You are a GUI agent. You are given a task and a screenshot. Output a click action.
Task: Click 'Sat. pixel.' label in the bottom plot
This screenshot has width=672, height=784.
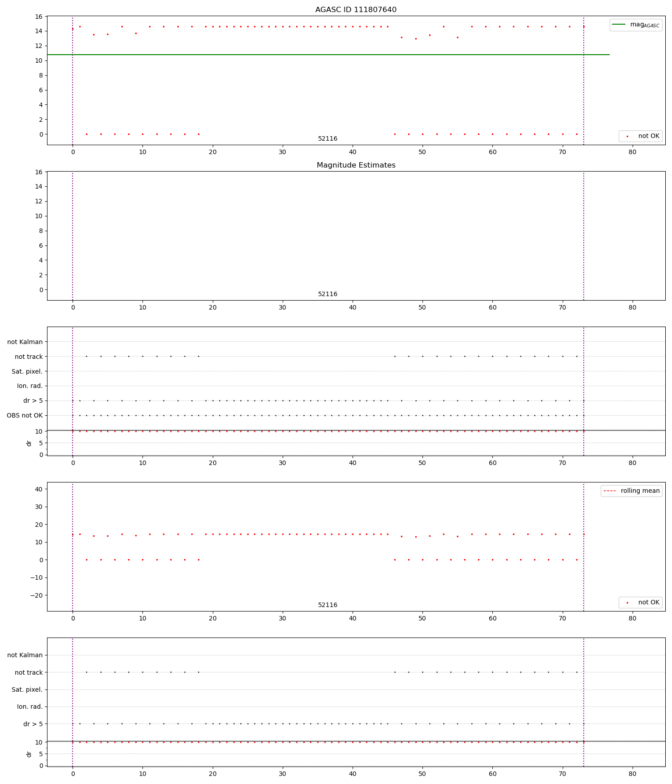click(x=27, y=689)
